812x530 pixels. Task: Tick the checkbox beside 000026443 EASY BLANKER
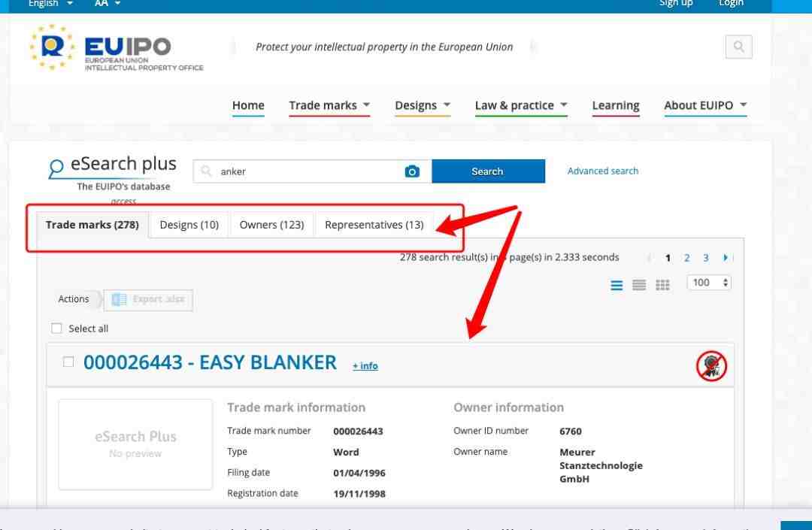pyautogui.click(x=68, y=362)
